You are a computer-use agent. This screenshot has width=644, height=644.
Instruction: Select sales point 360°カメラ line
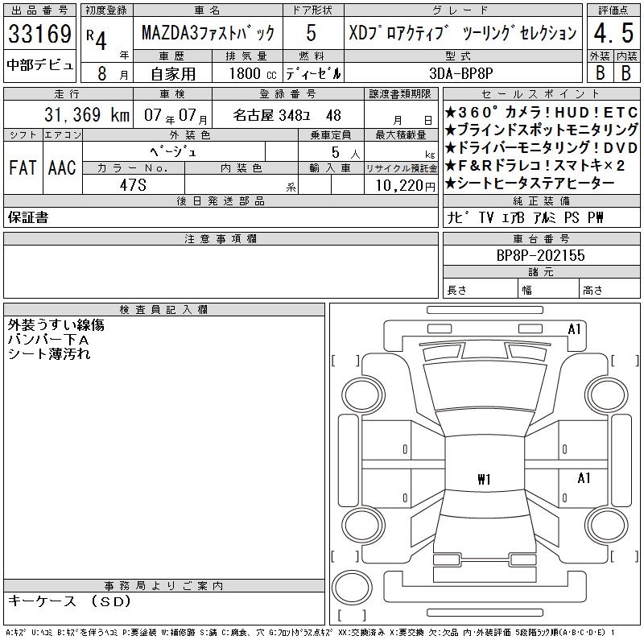pyautogui.click(x=541, y=112)
